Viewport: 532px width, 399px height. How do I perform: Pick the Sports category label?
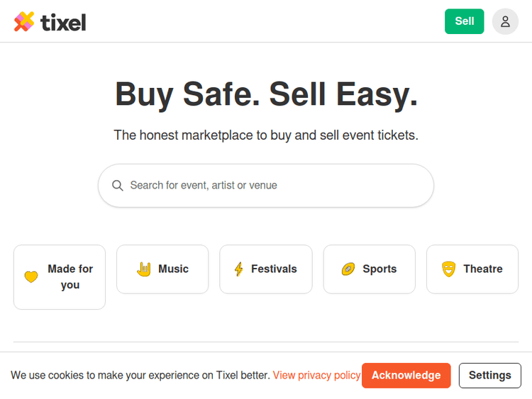point(379,269)
